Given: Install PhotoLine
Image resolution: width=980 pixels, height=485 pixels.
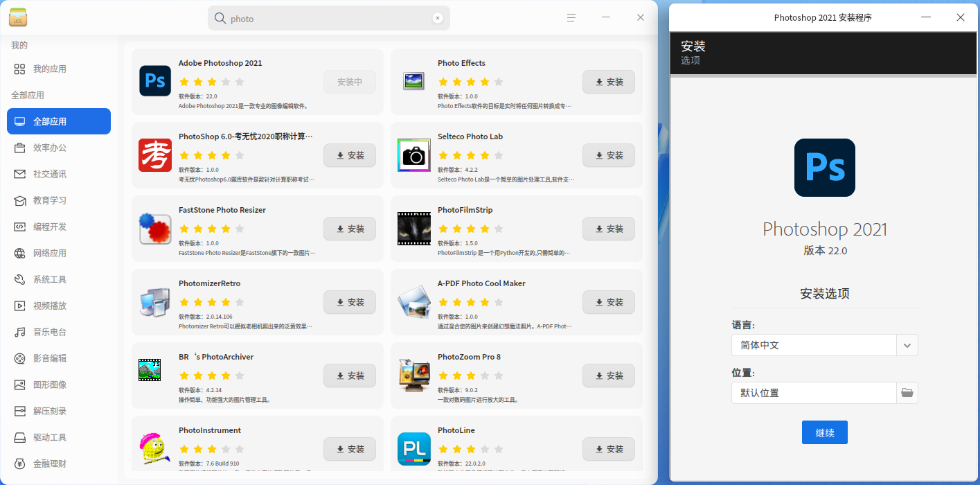Looking at the screenshot, I should pyautogui.click(x=609, y=449).
